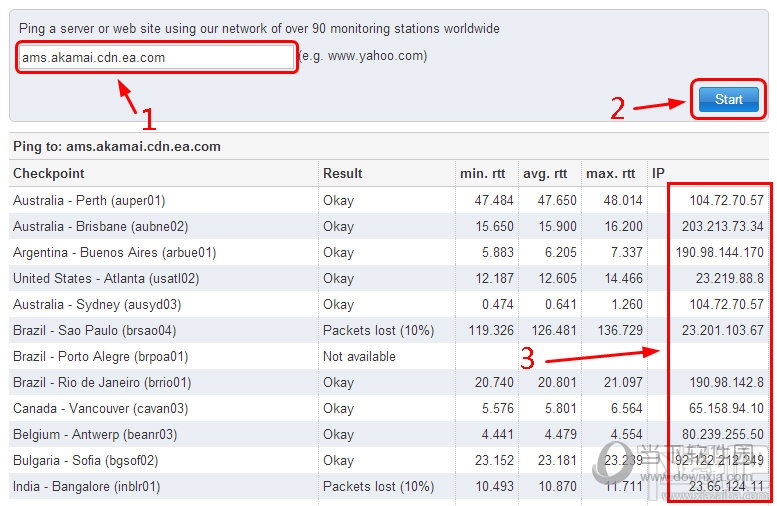Click Brazil - Rio de Janeiro (brrio01) checkpoint
777x506 pixels.
coord(102,383)
